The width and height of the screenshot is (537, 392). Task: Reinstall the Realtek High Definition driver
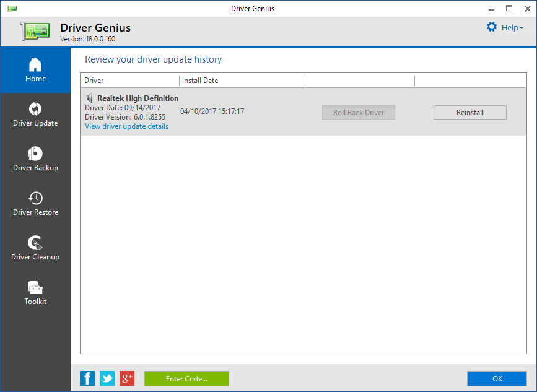[x=470, y=113]
